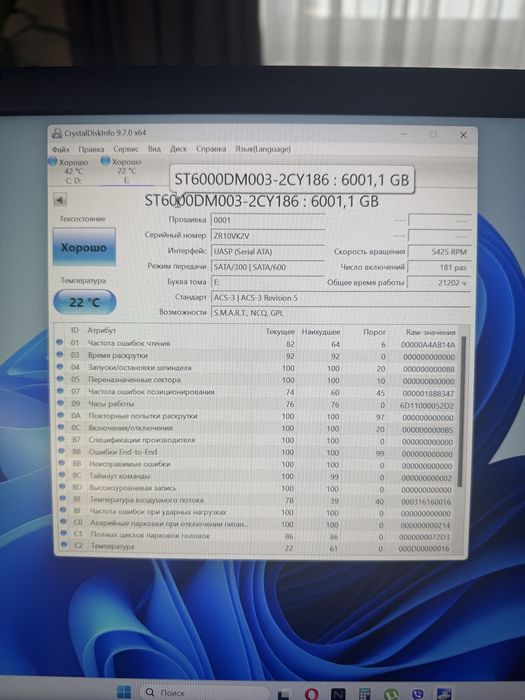Click the transfer mode field SATA/300 | SATA/600
Image resolution: width=525 pixels, height=700 pixels.
click(x=267, y=267)
